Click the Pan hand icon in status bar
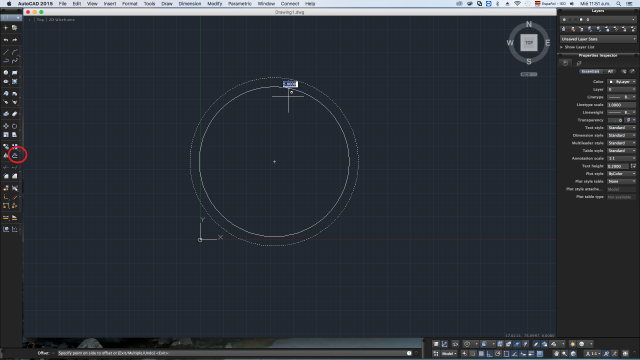This screenshot has width=640, height=360. pyautogui.click(x=556, y=353)
